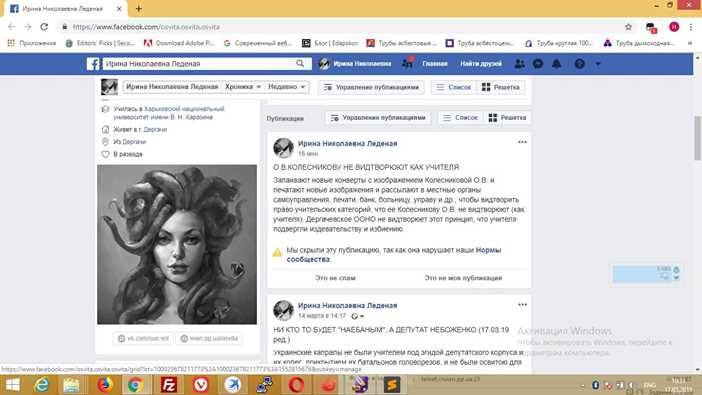Screen dimensions: 702x395
Task: Open a new browser tab with plus
Action: [x=139, y=9]
